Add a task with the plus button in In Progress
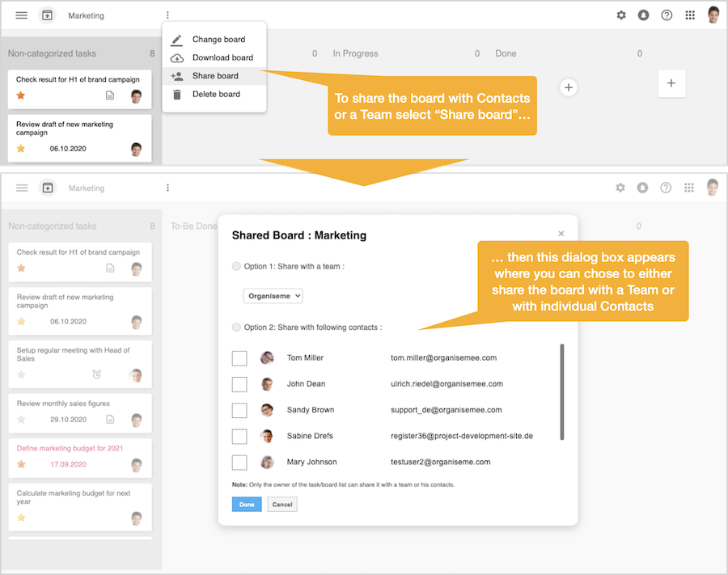 [x=569, y=87]
